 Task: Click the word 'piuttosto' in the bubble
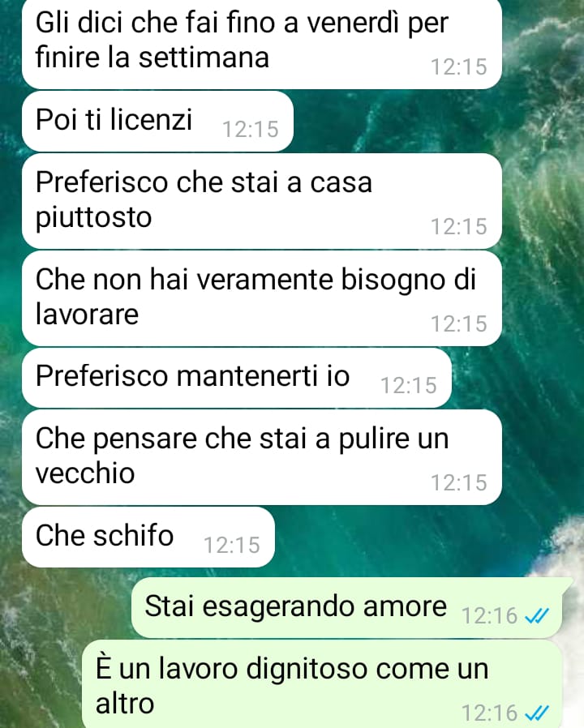(94, 218)
